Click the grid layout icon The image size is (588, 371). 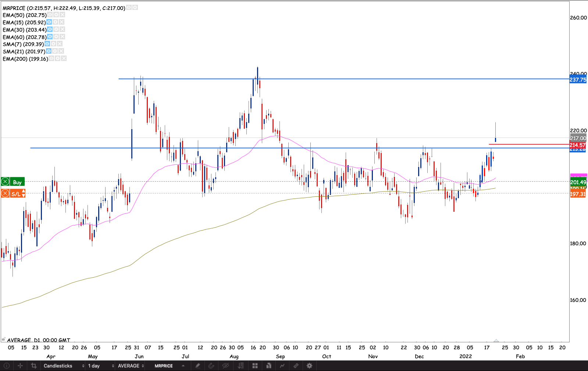pyautogui.click(x=255, y=365)
